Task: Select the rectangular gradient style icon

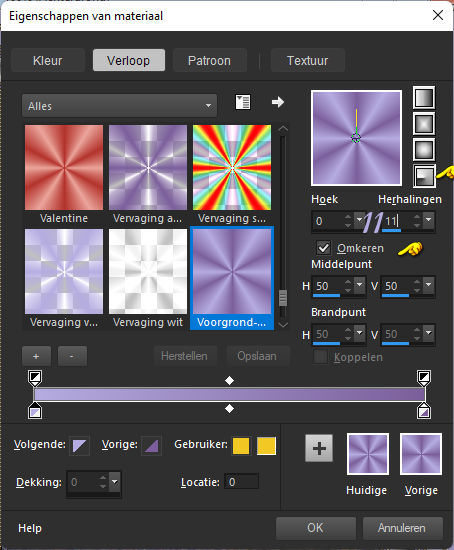Action: tap(424, 123)
